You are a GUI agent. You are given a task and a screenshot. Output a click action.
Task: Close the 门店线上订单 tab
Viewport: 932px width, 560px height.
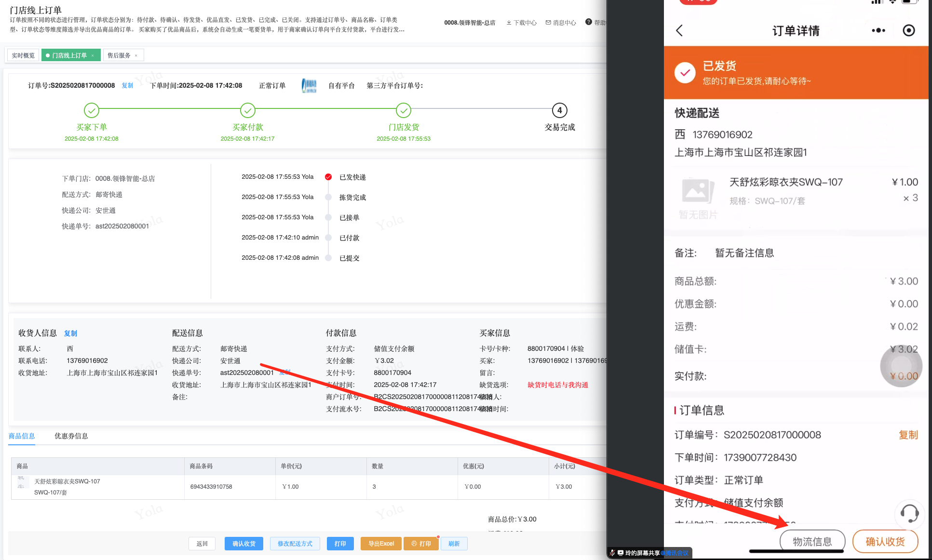coord(93,55)
